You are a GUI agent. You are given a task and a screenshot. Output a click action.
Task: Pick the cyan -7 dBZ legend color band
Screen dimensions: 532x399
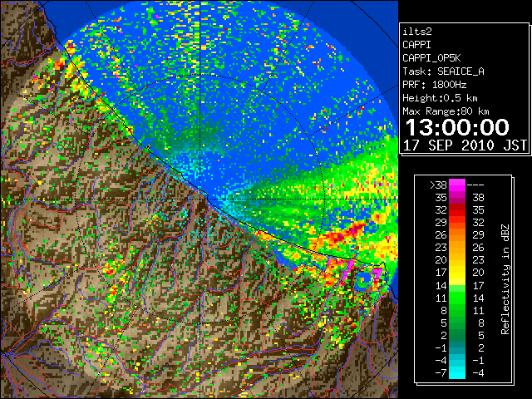tap(457, 372)
